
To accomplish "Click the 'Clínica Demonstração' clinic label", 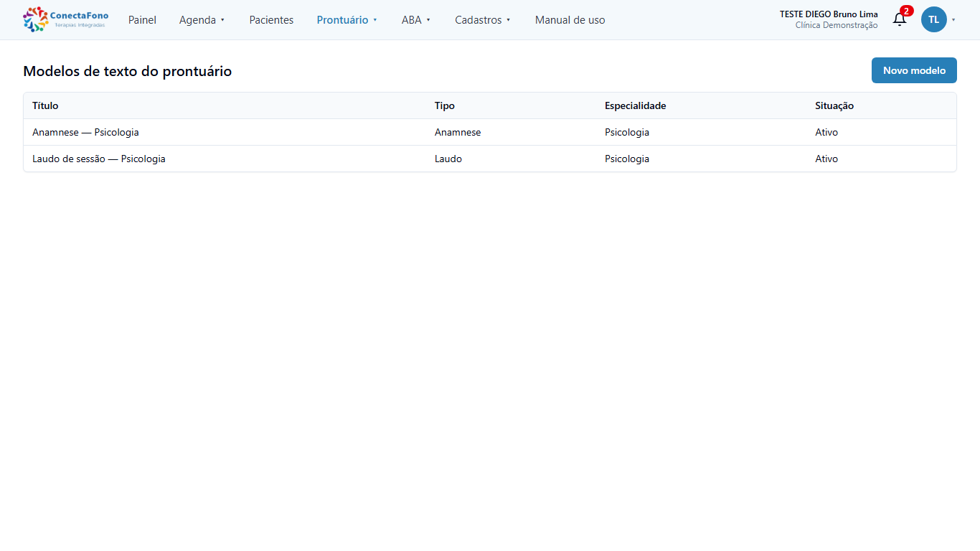I will (x=837, y=25).
